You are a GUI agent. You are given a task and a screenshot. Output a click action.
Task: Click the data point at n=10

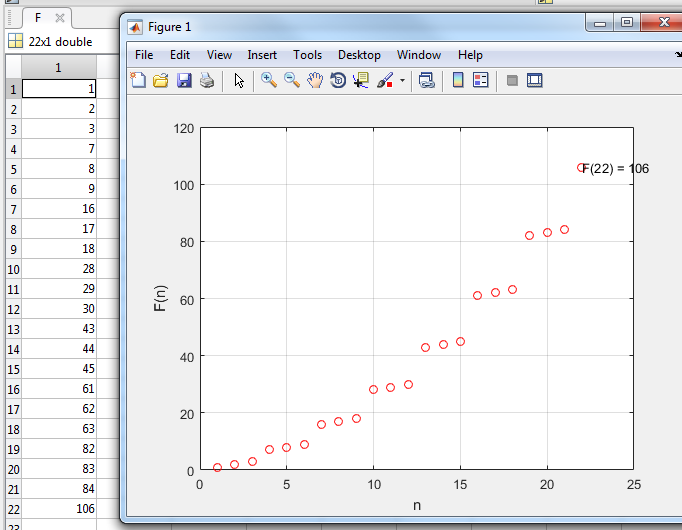[373, 390]
